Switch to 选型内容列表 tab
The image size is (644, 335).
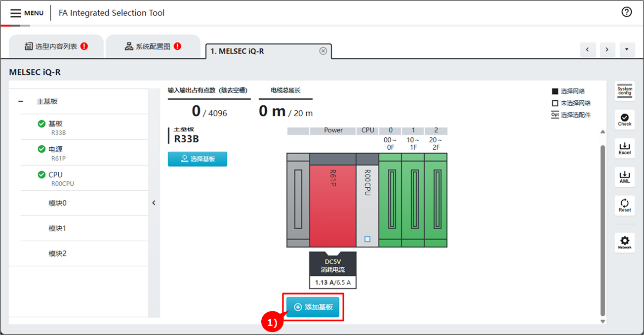click(x=56, y=46)
